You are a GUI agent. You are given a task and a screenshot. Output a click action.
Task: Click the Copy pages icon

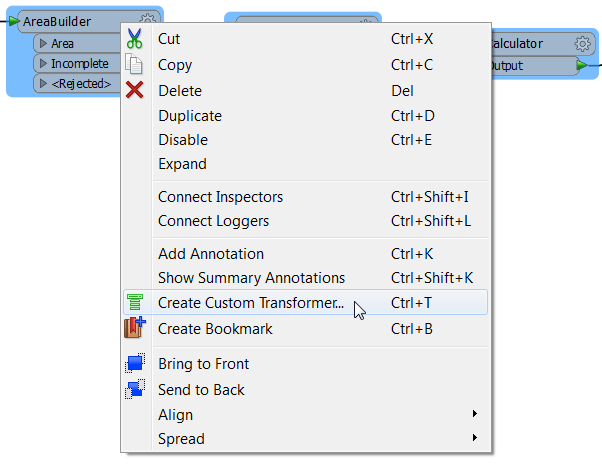click(x=134, y=64)
